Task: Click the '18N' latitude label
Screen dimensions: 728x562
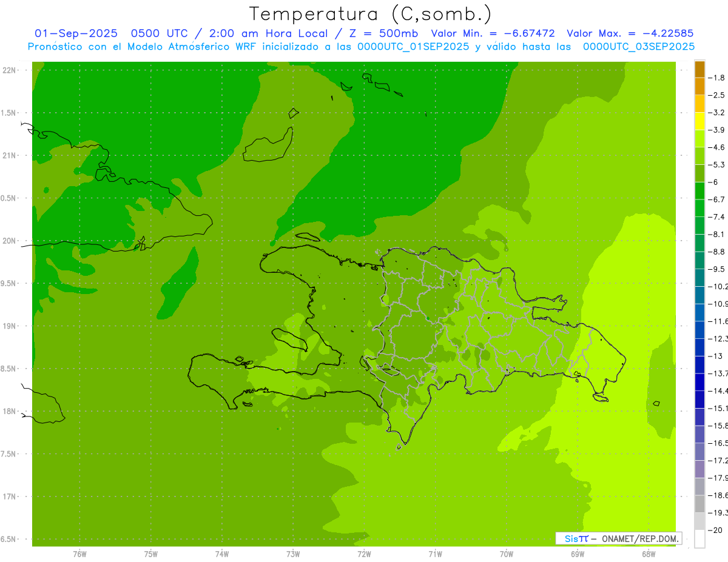Action: (10, 411)
